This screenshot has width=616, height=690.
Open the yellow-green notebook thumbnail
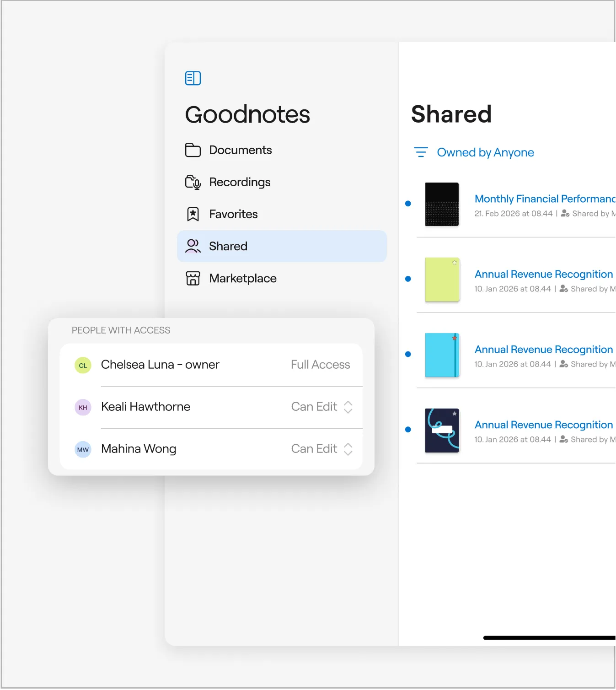(x=442, y=279)
